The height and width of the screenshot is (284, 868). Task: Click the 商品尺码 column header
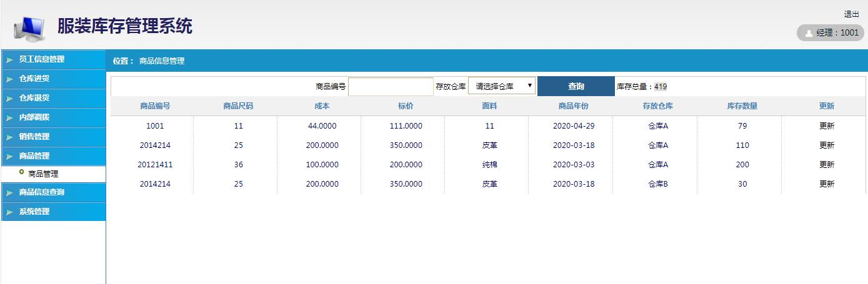[238, 106]
